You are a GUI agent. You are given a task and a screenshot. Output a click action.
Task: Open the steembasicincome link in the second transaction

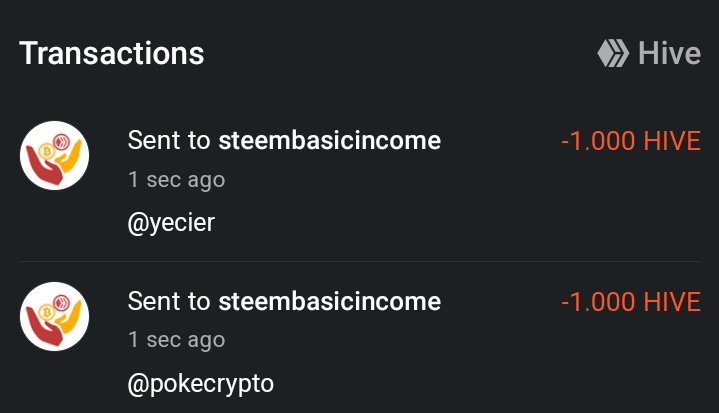point(330,301)
